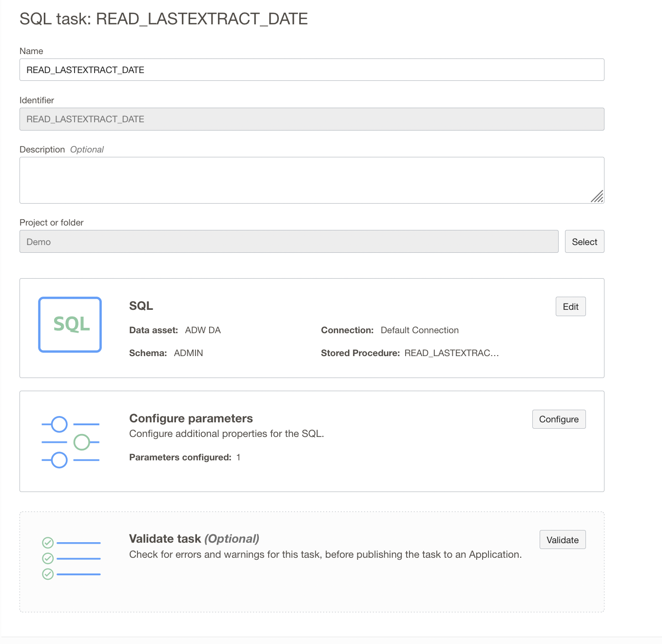Click the Configure button for parameters
This screenshot has width=662, height=644.
(559, 419)
